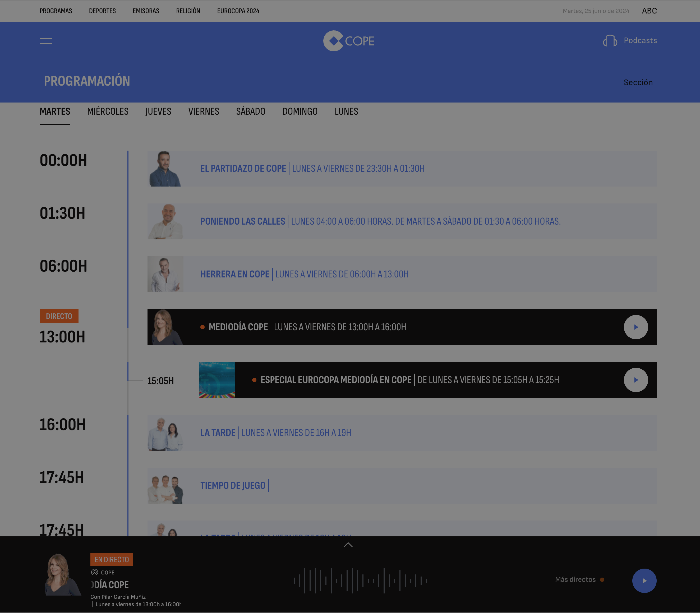This screenshot has height=613, width=700.
Task: Click Tiempo de Juego hosts thumbnail
Action: pyautogui.click(x=165, y=486)
